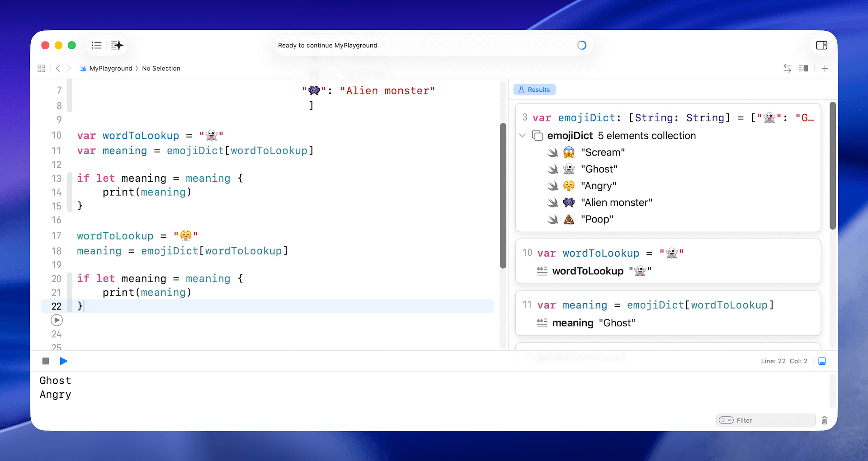
Task: Open the filter options dropdown
Action: [x=726, y=420]
